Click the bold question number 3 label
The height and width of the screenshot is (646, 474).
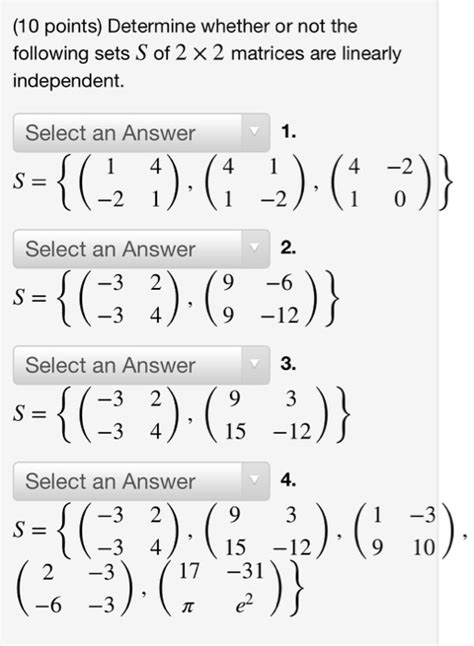[288, 364]
